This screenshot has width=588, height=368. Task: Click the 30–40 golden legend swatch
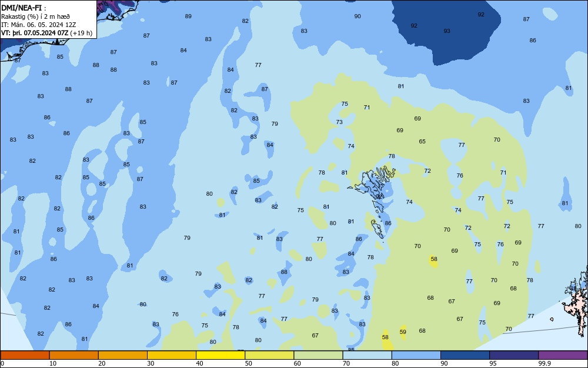[172, 355]
